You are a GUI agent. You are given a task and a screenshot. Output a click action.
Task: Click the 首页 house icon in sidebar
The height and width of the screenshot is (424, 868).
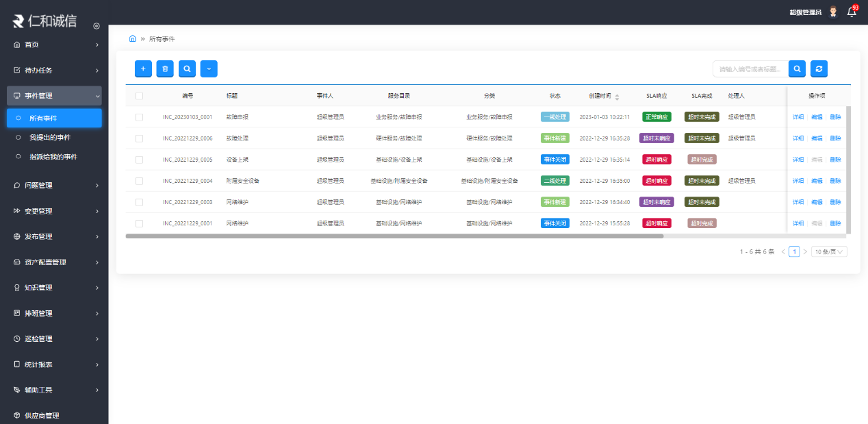tap(17, 45)
